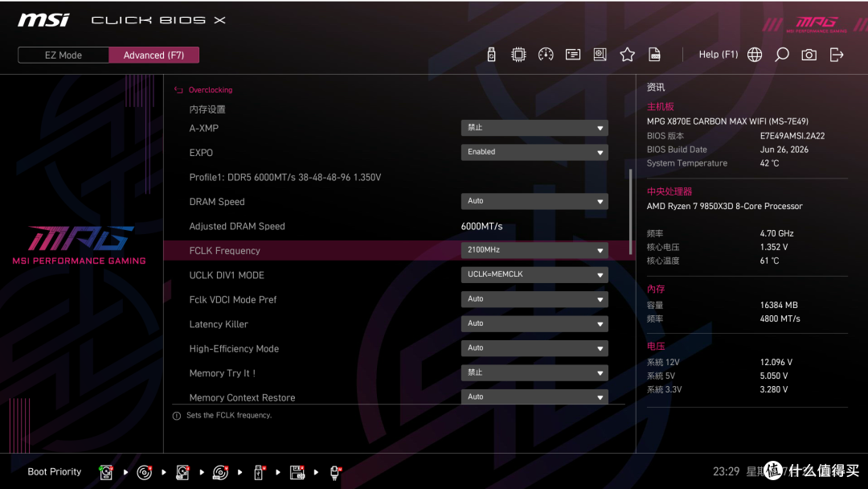Click the CPU frequency value 4.70 GHz
This screenshot has height=489, width=868.
(x=776, y=234)
